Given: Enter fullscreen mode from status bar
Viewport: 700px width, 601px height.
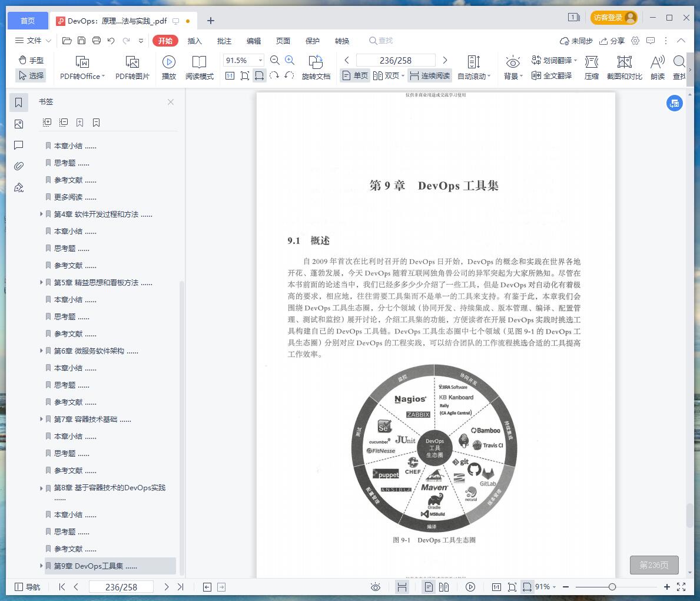Looking at the screenshot, I should point(681,587).
